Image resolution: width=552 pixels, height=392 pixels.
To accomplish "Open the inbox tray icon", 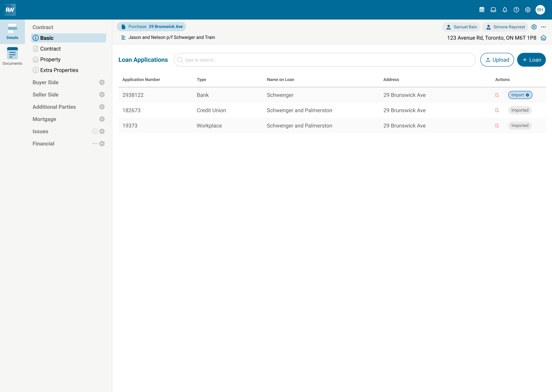I will 493,10.
